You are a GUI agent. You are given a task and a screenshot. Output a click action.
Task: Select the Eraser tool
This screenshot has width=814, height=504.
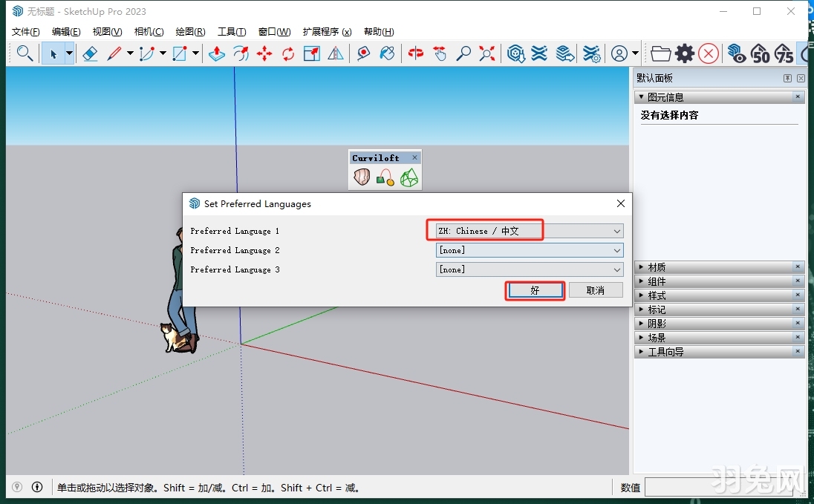pos(91,53)
